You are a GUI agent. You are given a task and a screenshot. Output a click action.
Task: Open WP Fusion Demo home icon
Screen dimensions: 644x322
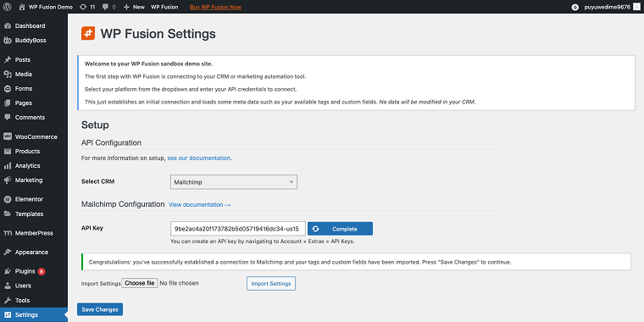[22, 7]
